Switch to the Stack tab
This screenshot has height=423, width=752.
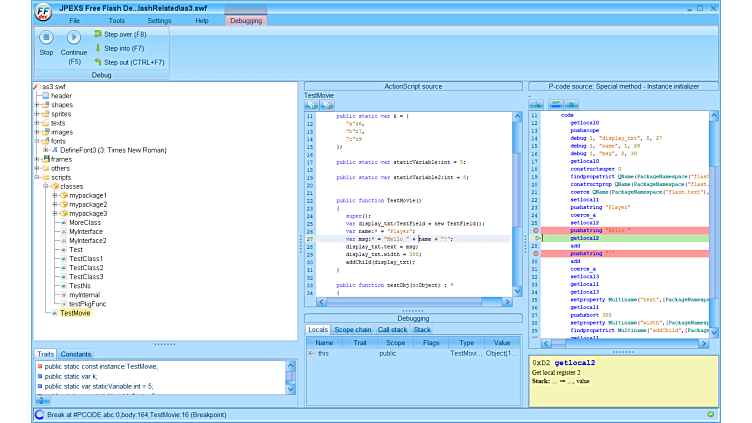(x=422, y=329)
